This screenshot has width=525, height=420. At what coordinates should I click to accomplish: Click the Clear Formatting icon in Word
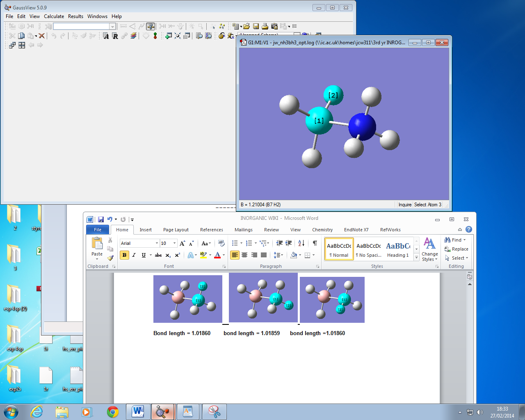221,243
